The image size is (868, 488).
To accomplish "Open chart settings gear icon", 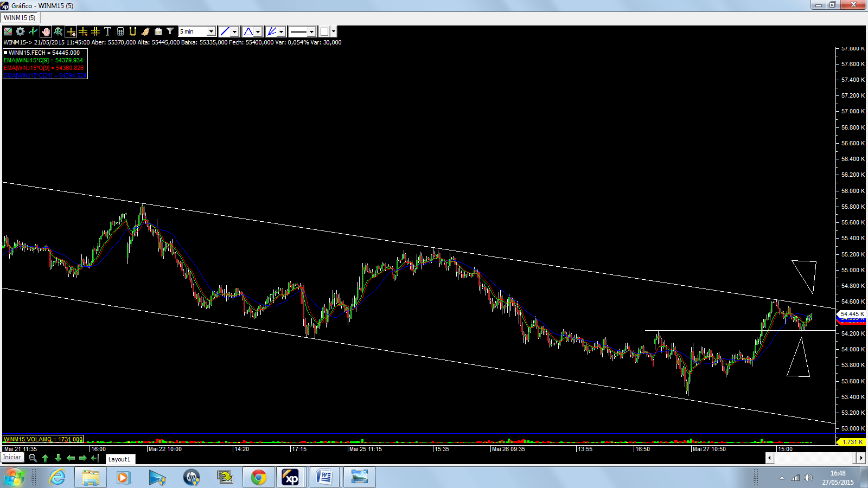I will pyautogui.click(x=21, y=31).
